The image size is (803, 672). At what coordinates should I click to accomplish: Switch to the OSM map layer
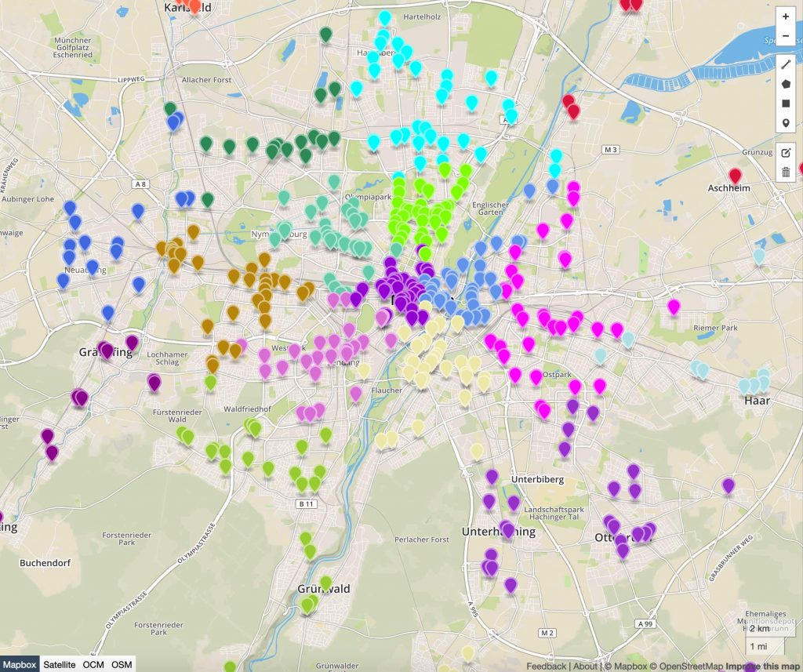pos(122,664)
